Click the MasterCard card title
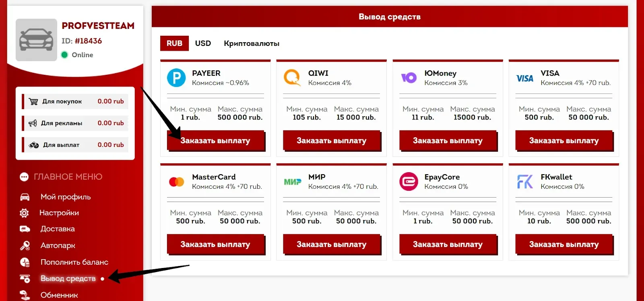Screen dimensions: 644x301 pos(214,177)
